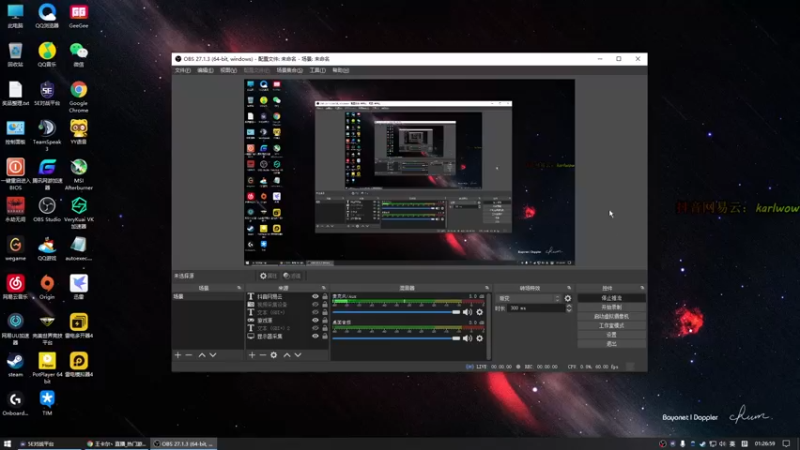Viewport: 800px width, 450px height.
Task: Click the 麦克风/Aux volume slider
Action: click(x=396, y=312)
